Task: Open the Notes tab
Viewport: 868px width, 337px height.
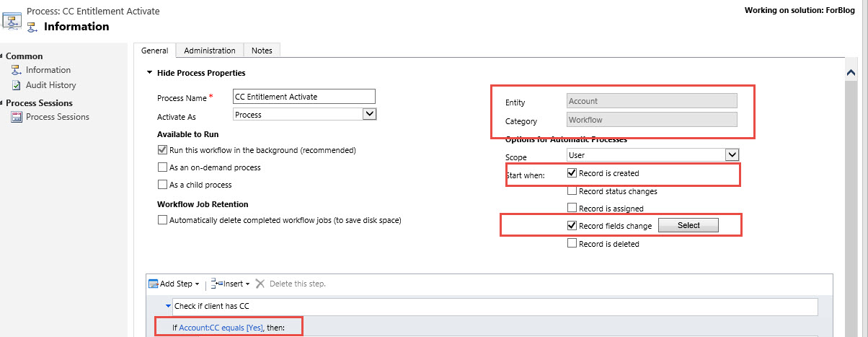Action: [262, 51]
